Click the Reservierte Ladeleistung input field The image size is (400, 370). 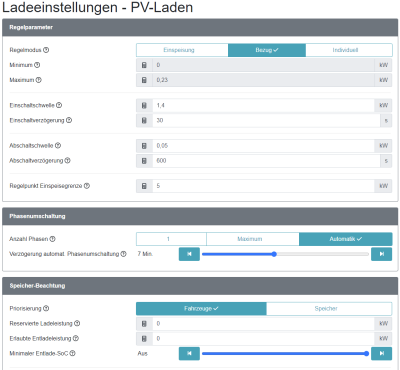click(x=263, y=323)
